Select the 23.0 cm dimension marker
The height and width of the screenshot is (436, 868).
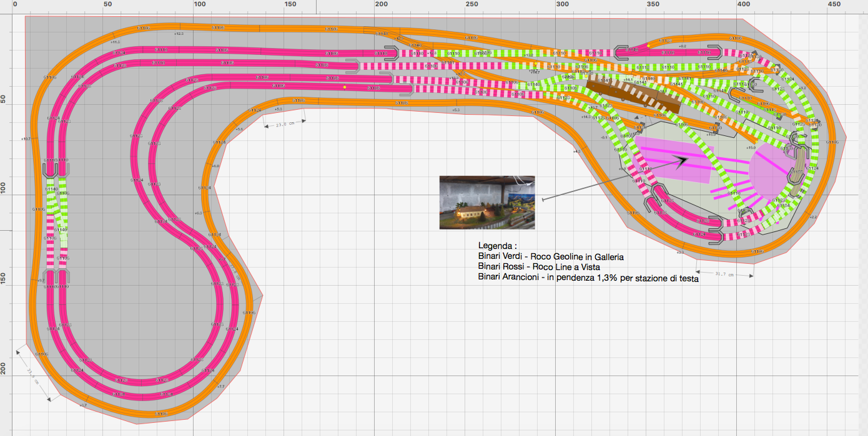point(285,124)
